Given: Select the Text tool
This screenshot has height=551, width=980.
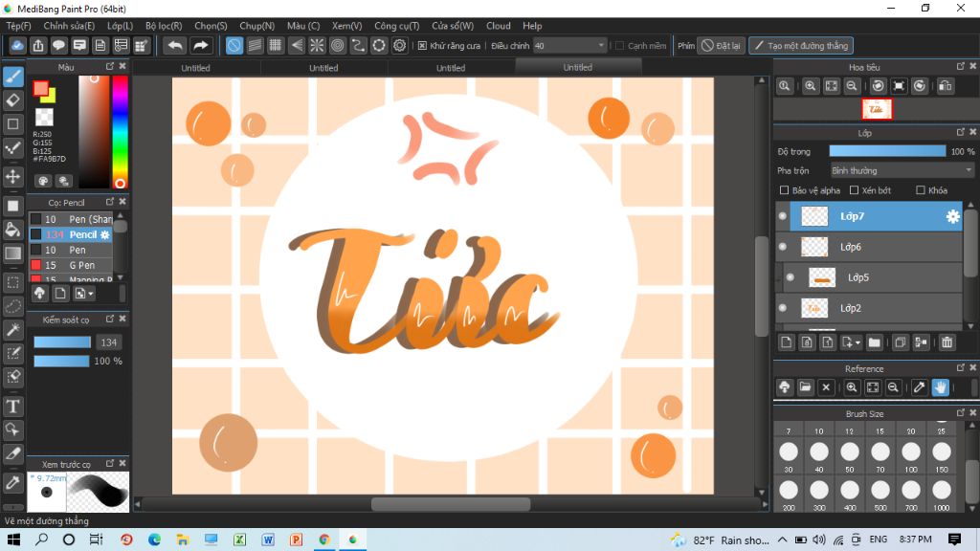Looking at the screenshot, I should pos(13,407).
